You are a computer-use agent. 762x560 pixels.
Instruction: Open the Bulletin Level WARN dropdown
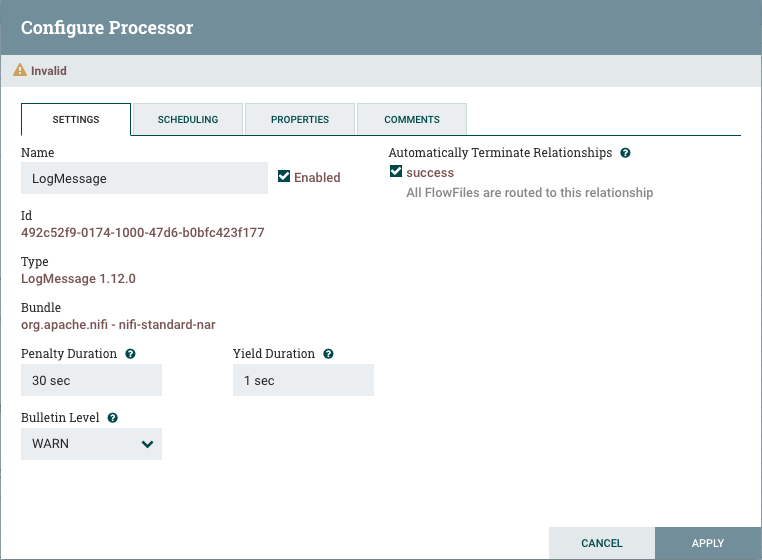click(x=90, y=444)
